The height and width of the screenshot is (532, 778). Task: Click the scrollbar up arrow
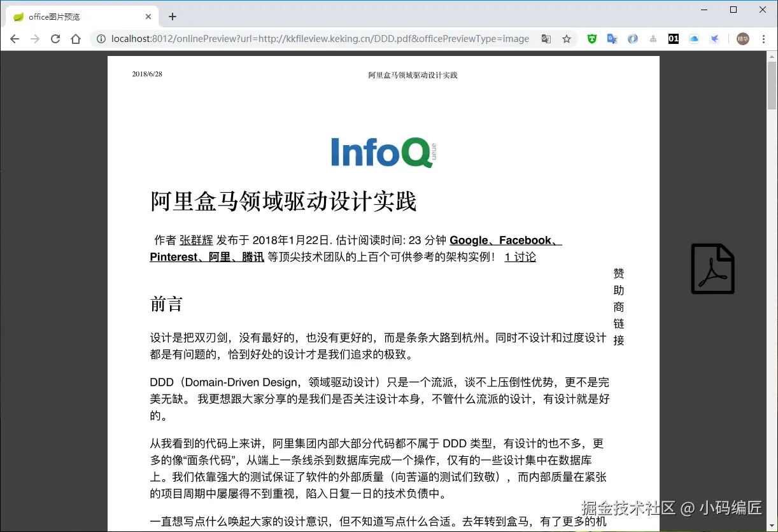[772, 56]
